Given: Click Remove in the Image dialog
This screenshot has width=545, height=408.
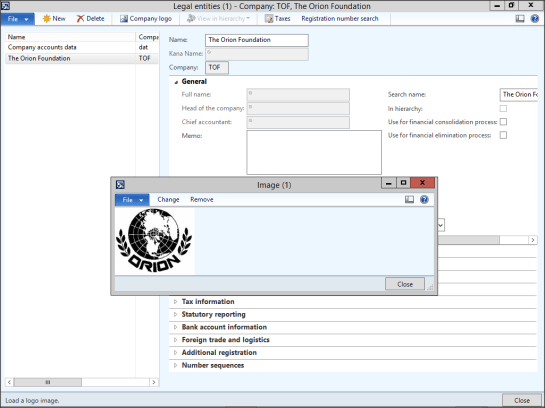Looking at the screenshot, I should pos(202,199).
